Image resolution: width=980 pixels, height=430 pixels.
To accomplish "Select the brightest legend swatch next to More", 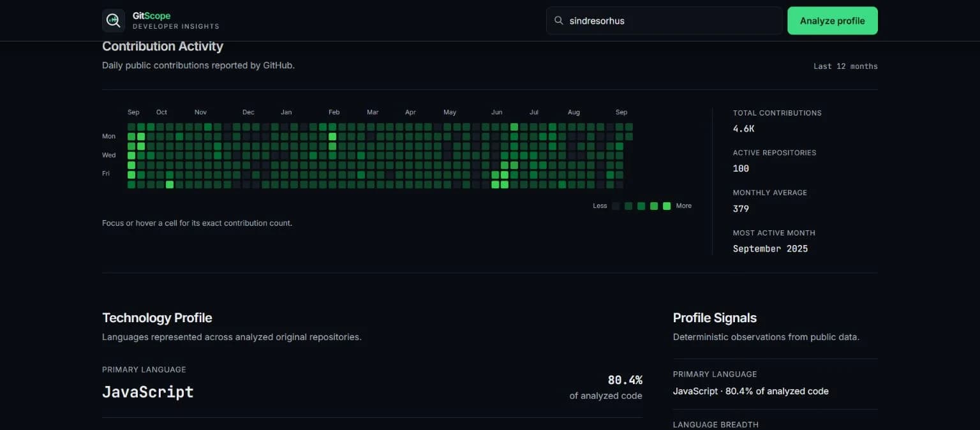I will point(667,206).
